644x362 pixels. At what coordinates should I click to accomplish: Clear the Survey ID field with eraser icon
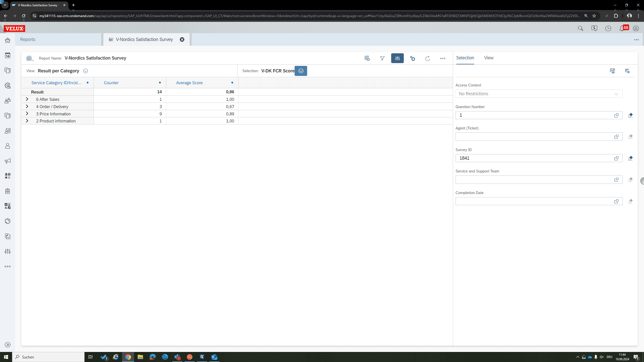click(x=630, y=158)
